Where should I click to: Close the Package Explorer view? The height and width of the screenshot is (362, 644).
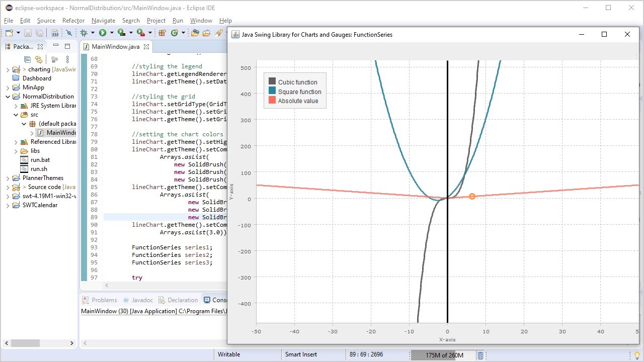click(x=40, y=47)
